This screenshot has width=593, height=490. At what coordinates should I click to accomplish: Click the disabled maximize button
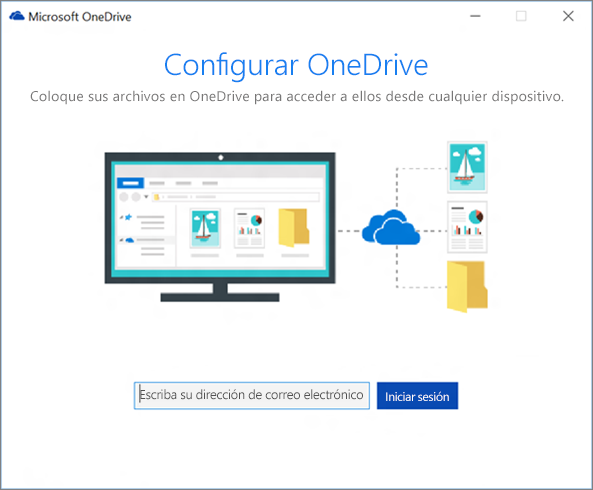coord(522,16)
